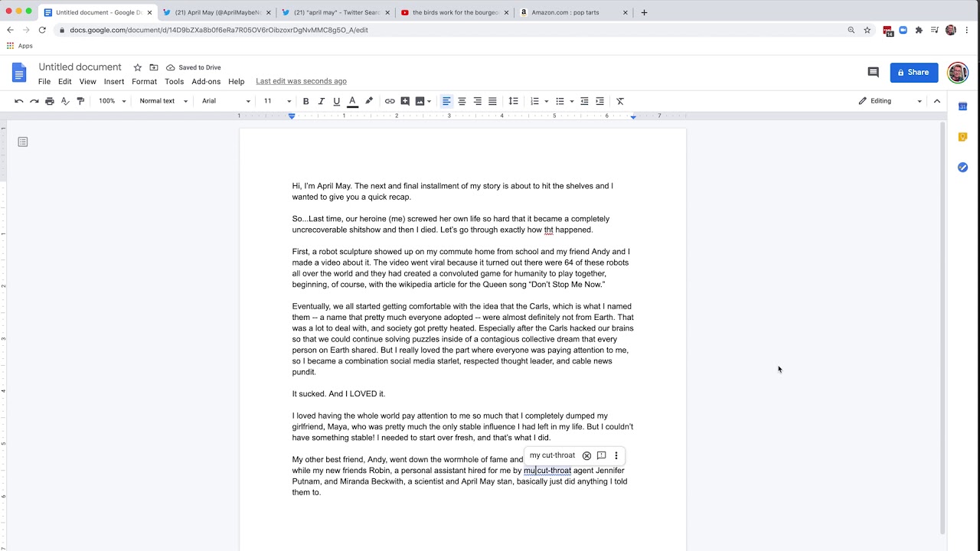Screen dimensions: 980x551
Task: Click the feedback icon in suggestion popup
Action: pyautogui.click(x=601, y=456)
